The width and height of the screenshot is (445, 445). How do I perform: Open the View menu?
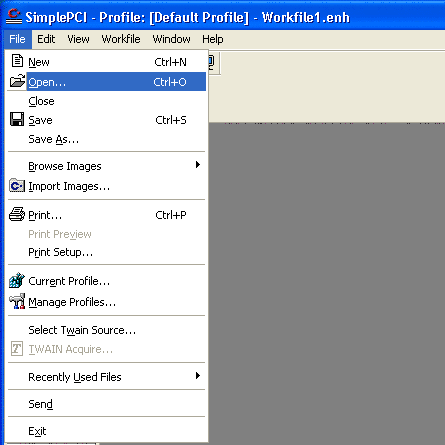78,39
